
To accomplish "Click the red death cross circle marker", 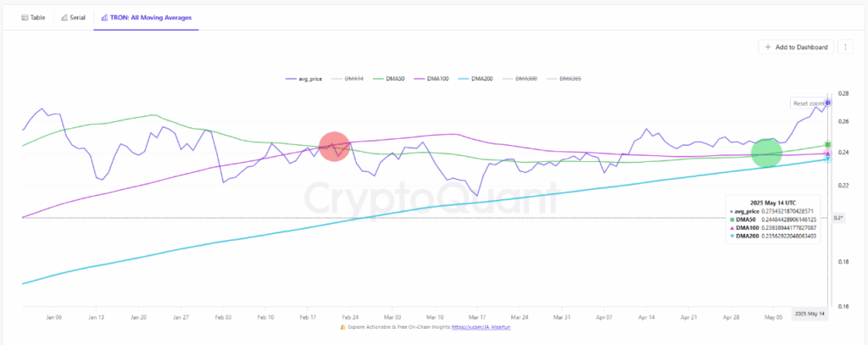I will 334,146.
